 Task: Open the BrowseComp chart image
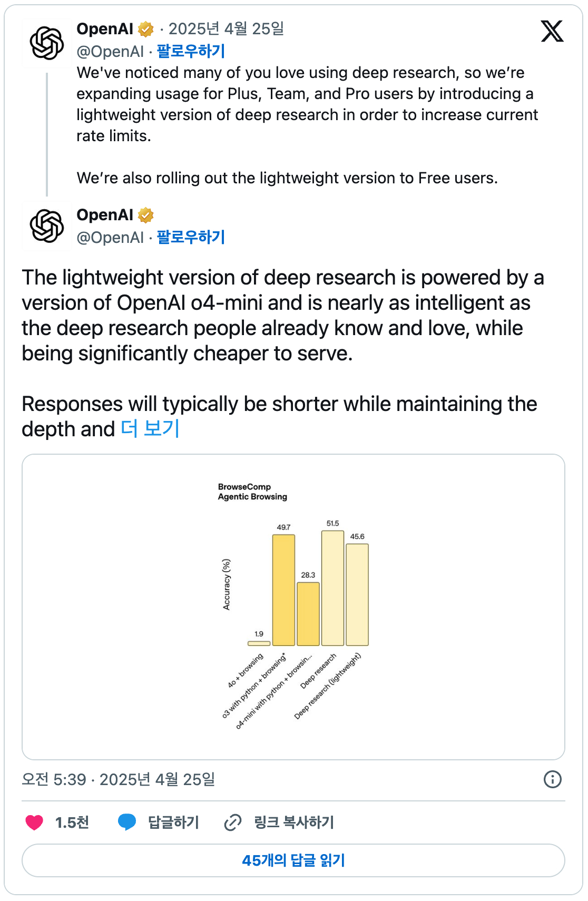tap(293, 606)
